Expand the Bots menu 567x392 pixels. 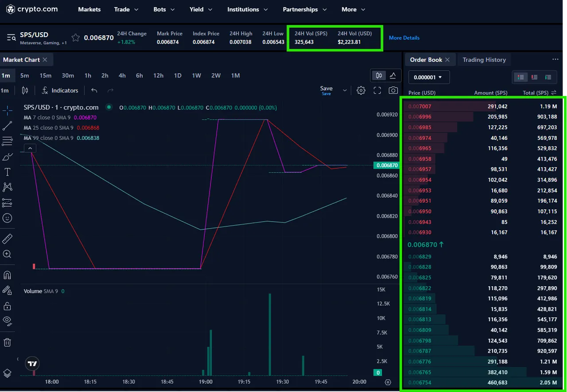click(164, 9)
